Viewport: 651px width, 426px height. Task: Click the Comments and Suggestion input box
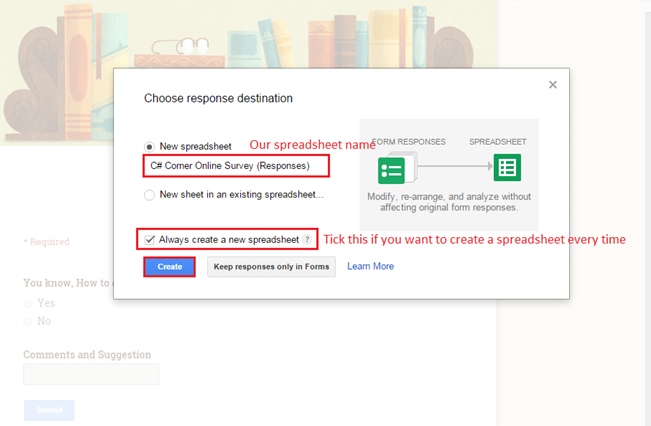[x=91, y=374]
